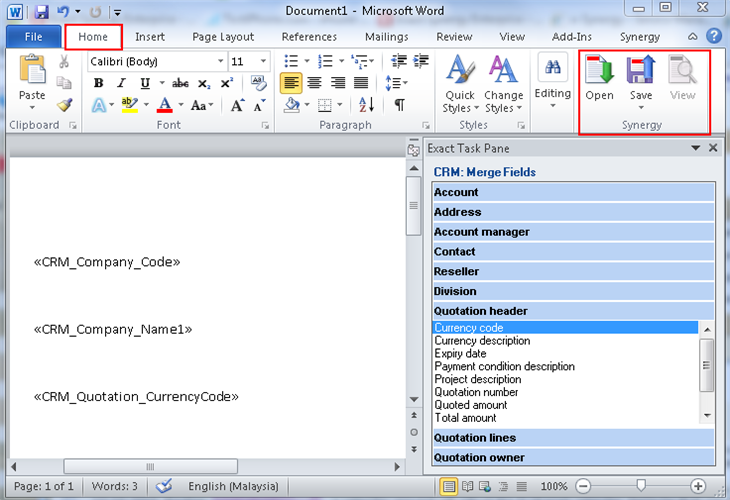Click the Clear Formatting icon
Screen dimensions: 730x500
pos(258,82)
